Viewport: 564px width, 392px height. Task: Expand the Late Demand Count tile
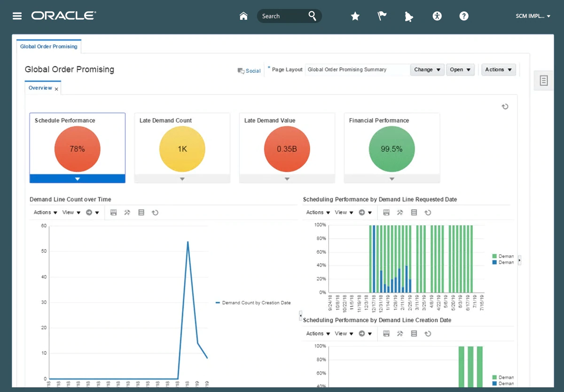tap(182, 179)
